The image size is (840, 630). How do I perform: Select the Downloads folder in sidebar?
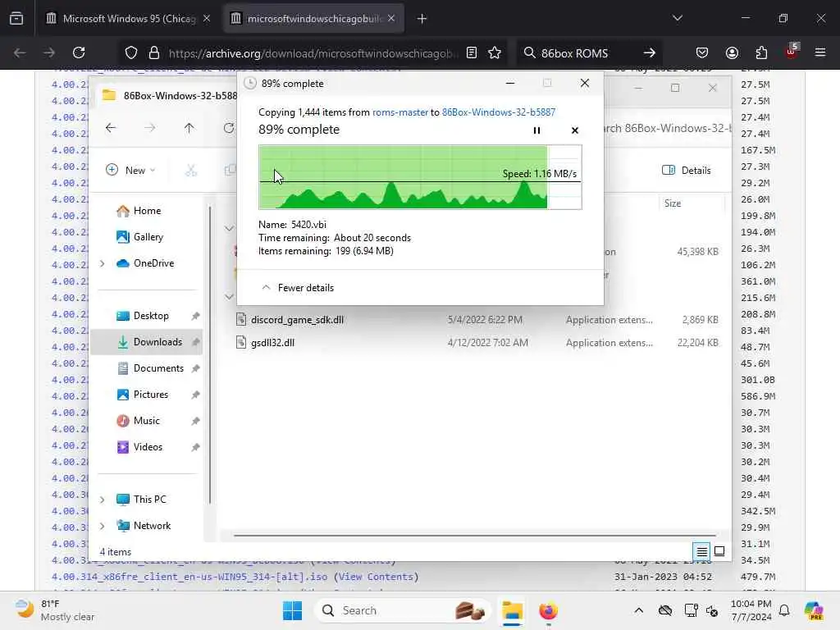click(147, 342)
